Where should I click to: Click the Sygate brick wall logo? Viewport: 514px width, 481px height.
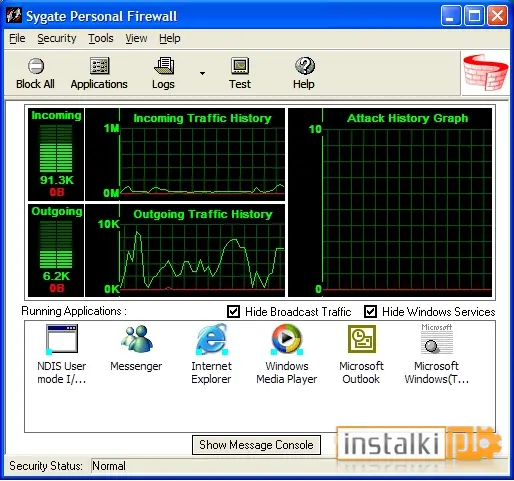[486, 73]
